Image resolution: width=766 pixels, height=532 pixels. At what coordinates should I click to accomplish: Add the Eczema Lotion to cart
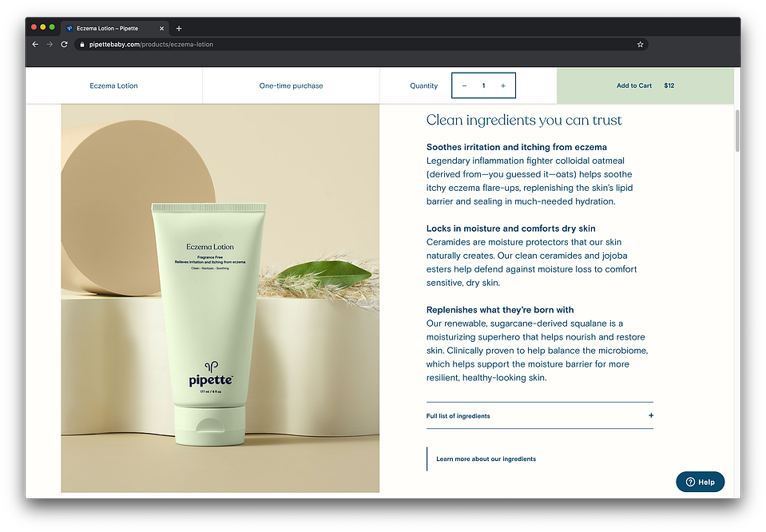pos(645,85)
